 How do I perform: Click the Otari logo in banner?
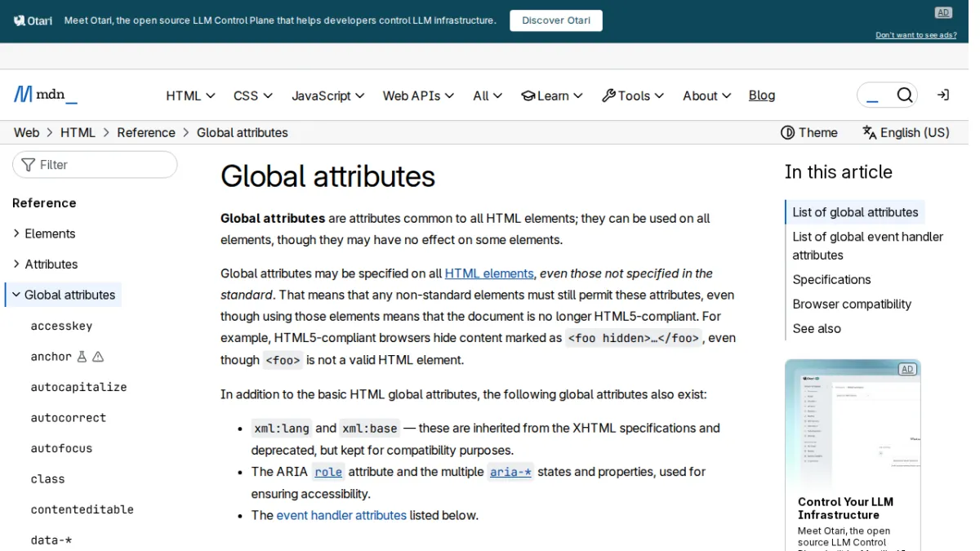(x=33, y=20)
